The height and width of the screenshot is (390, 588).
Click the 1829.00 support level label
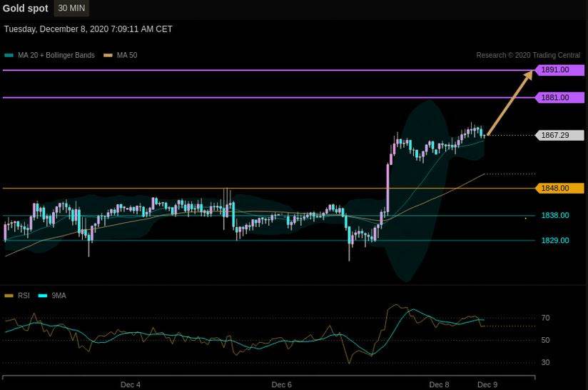[x=555, y=241]
